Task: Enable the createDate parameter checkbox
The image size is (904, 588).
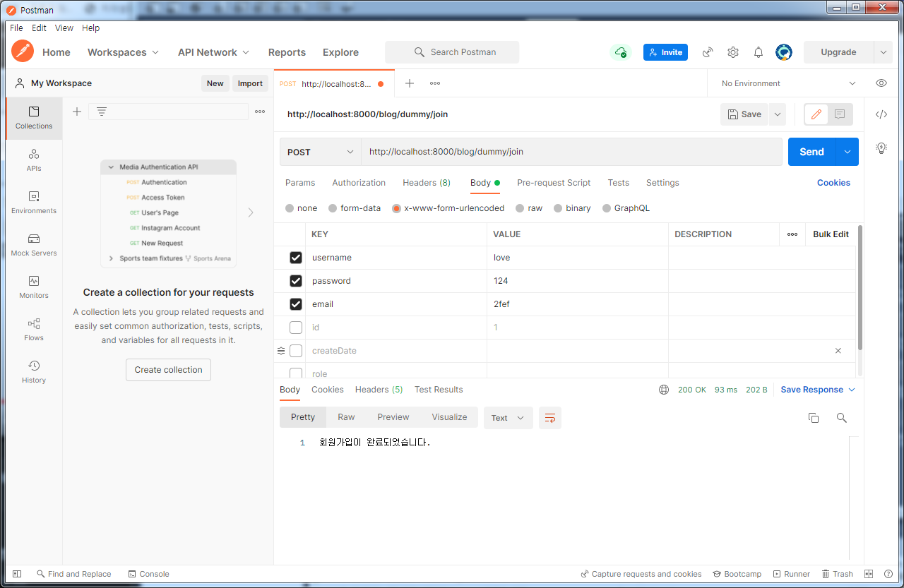Action: 296,351
